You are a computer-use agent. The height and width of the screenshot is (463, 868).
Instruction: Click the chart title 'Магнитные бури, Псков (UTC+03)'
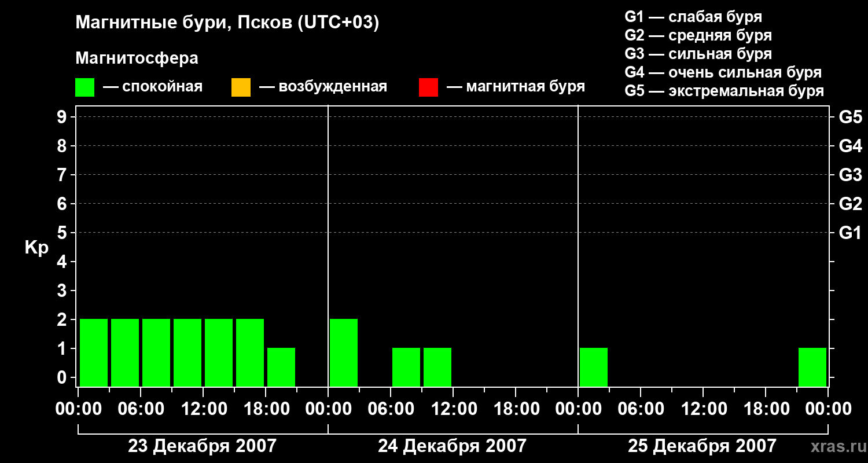227,23
